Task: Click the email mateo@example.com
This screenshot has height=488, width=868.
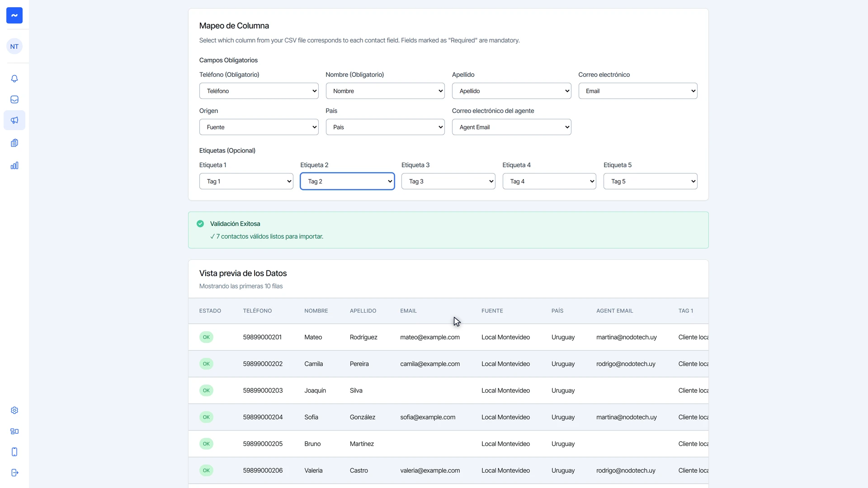Action: coord(430,337)
